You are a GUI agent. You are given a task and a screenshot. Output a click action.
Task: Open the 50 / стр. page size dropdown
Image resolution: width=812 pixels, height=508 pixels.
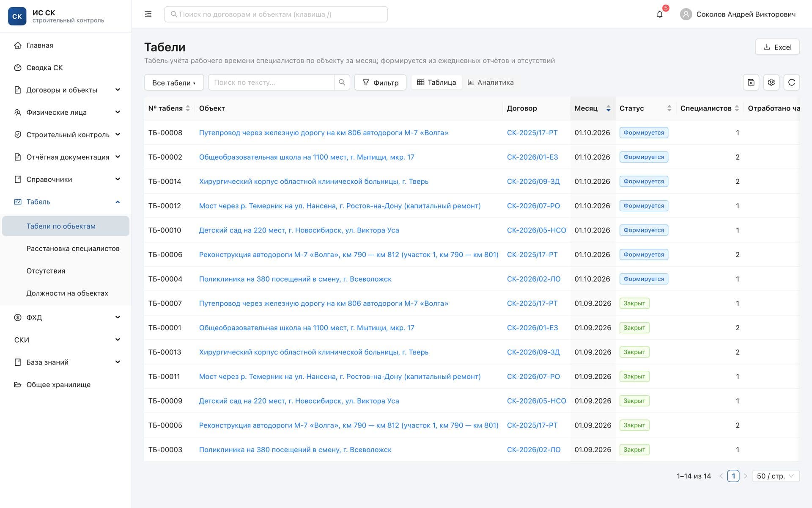[x=775, y=476]
